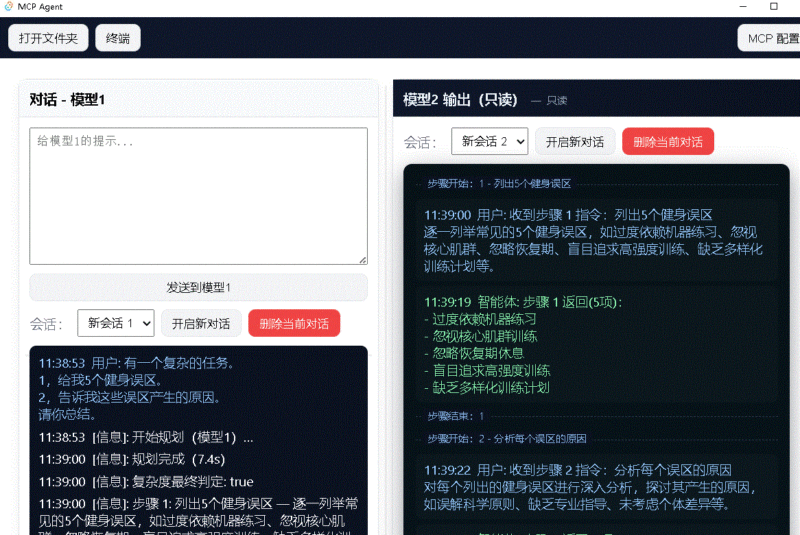Click the small 只读 label
Screen dimensions: 800x535
[x=557, y=100]
